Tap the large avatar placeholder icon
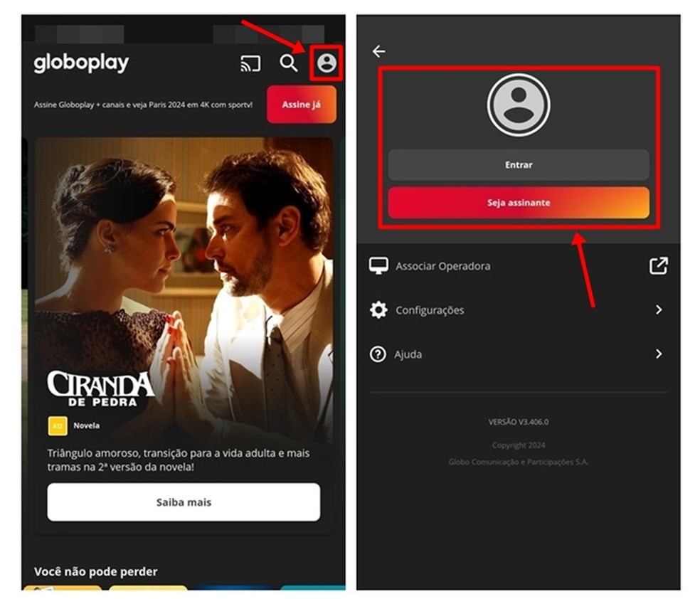700x599 pixels. click(x=519, y=104)
